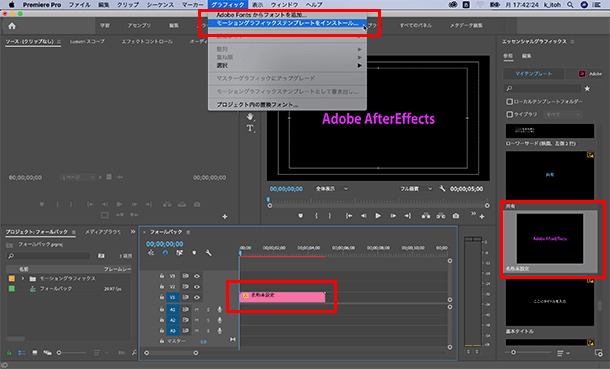Toggle timeline snap magnet icon
The image size is (610, 369).
[165, 253]
